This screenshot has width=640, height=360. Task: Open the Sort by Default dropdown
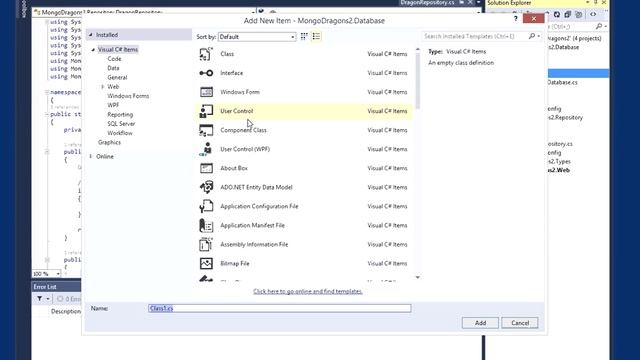point(257,37)
